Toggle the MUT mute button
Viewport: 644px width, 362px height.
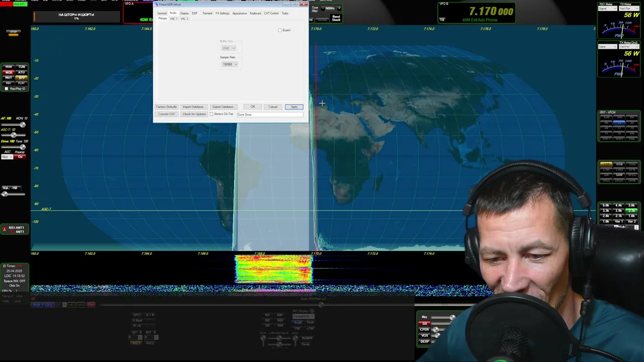coord(9,78)
